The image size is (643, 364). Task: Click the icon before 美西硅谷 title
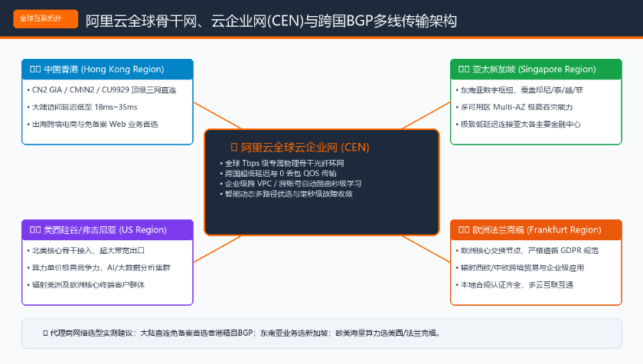tap(35, 229)
